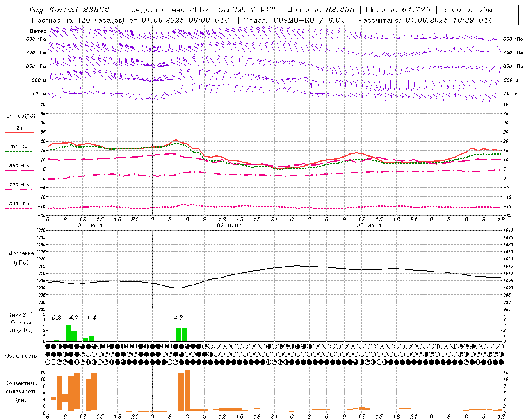The width and height of the screenshot is (525, 420).
Task: Click the Ветер panel label
Action: coord(38,31)
